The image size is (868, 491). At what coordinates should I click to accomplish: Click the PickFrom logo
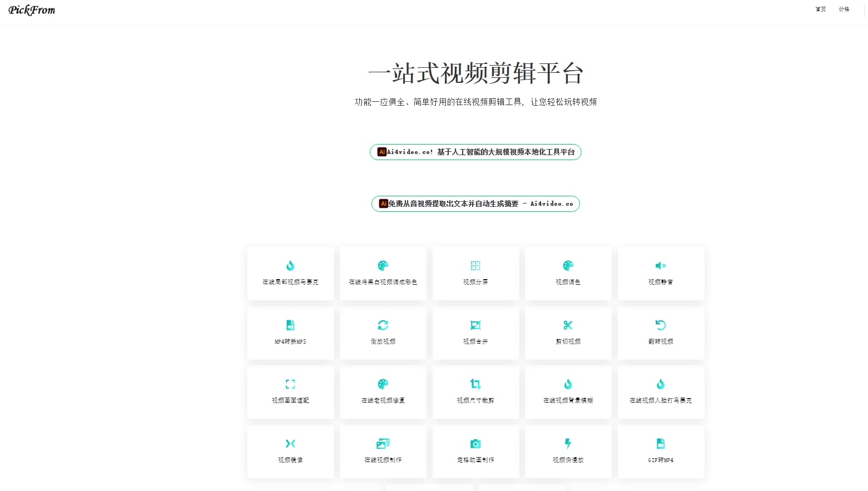pos(32,10)
